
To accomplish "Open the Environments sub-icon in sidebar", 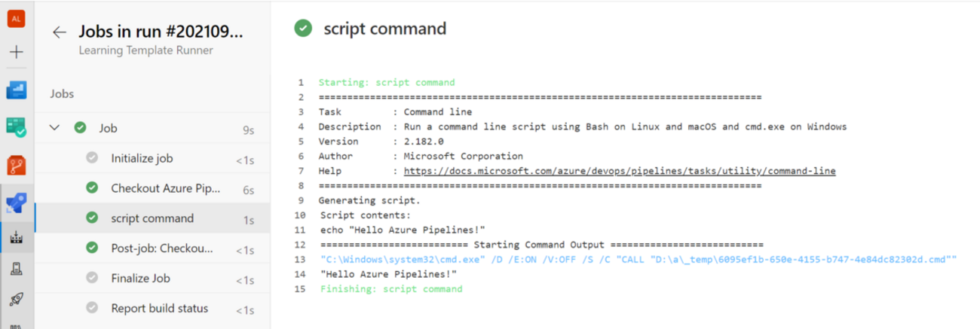I will click(17, 267).
